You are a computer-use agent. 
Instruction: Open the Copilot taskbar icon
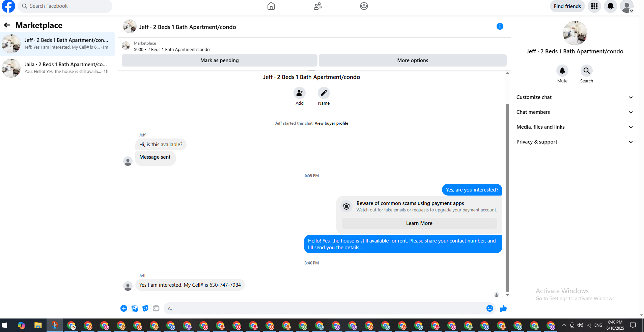pos(22,325)
